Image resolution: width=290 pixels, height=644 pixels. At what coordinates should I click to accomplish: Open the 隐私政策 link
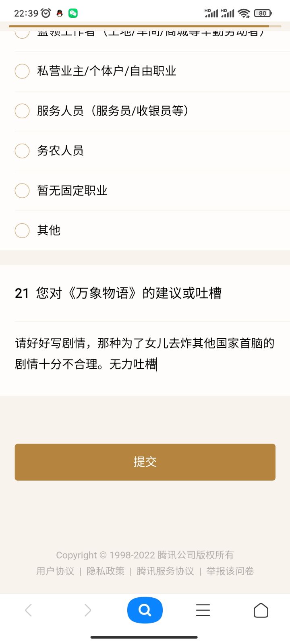106,571
